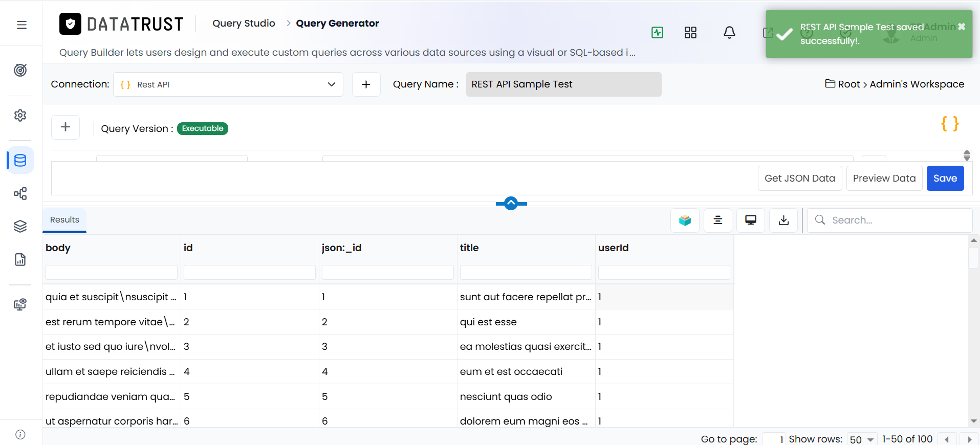Viewport: 980px width, 445px height.
Task: Click Admin's Workspace path link
Action: tap(917, 84)
